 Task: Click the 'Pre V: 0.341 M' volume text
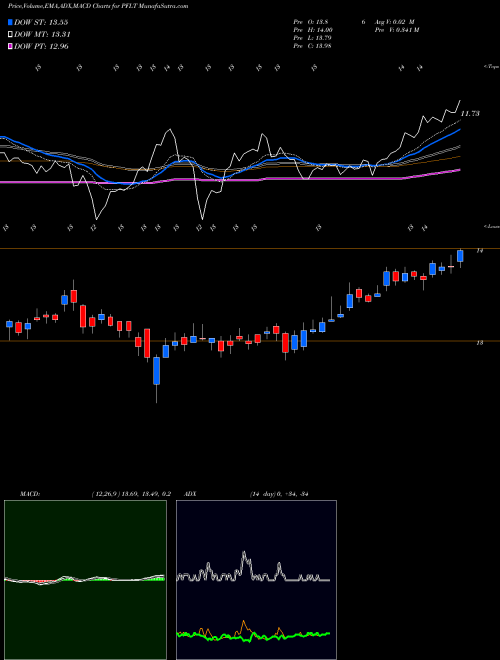[396, 30]
